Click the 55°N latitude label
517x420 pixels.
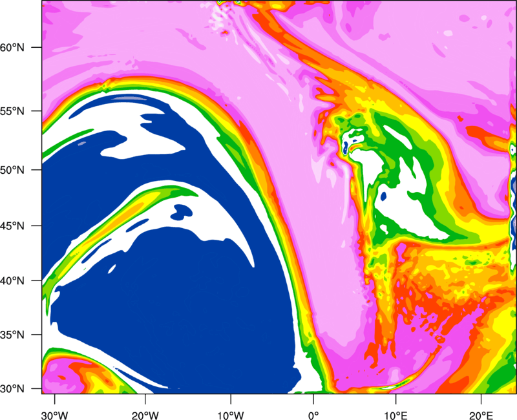tap(12, 111)
